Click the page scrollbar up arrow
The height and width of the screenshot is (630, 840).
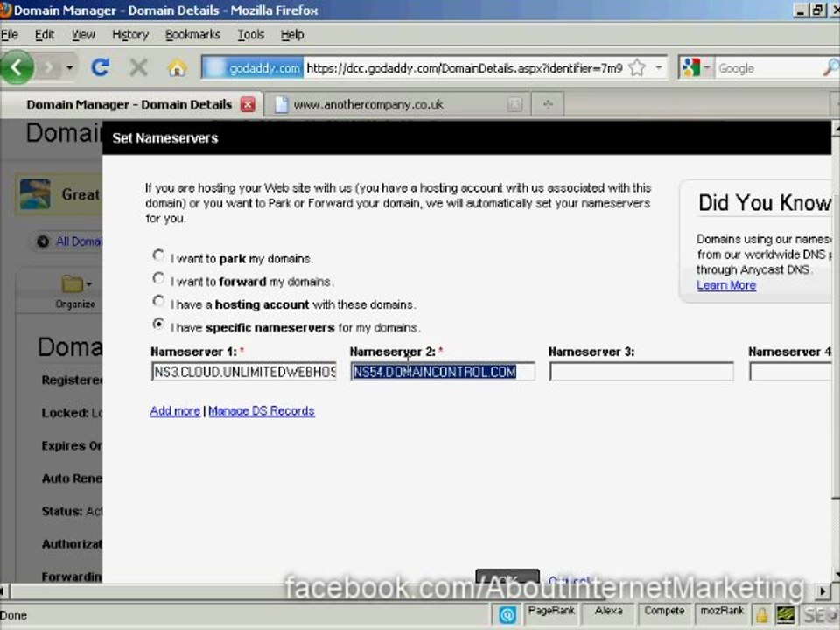coord(835,128)
